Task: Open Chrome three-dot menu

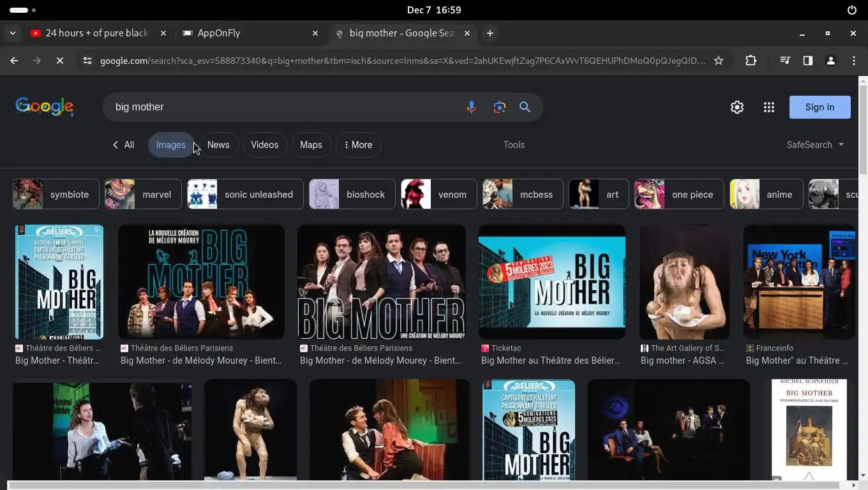Action: 854,61
